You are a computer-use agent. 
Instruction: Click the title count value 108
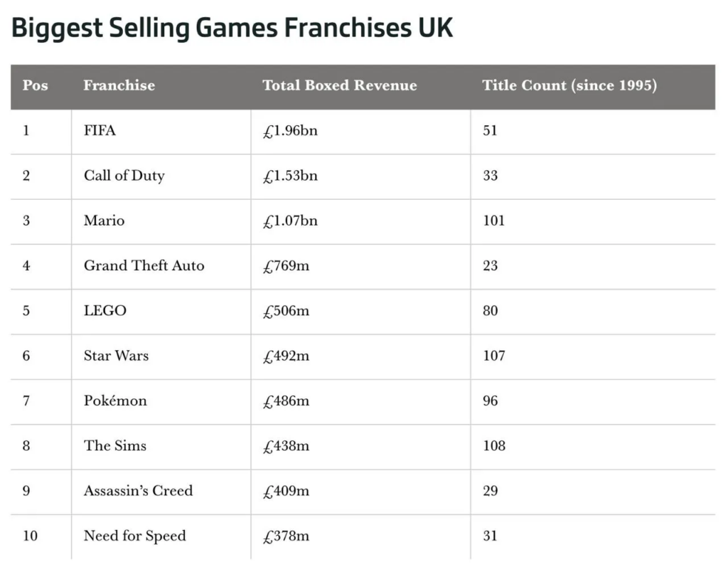pos(493,446)
